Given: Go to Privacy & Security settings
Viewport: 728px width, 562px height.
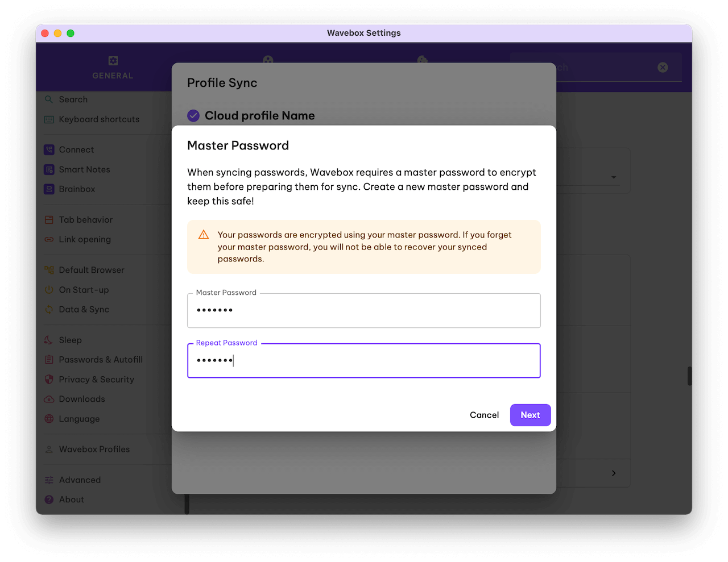Looking at the screenshot, I should point(97,380).
